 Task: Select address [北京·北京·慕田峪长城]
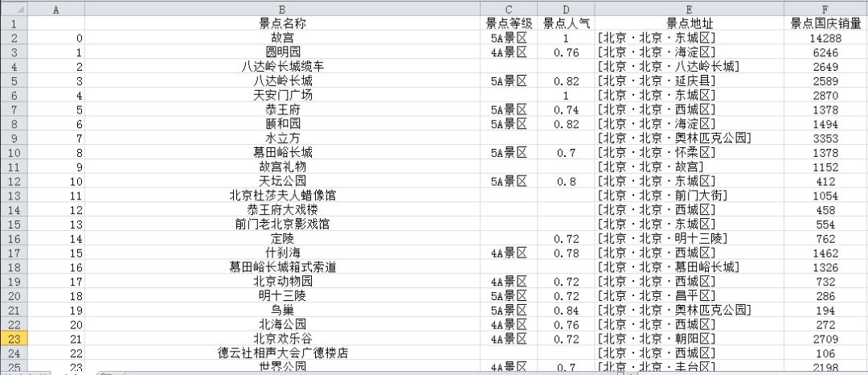[690, 267]
